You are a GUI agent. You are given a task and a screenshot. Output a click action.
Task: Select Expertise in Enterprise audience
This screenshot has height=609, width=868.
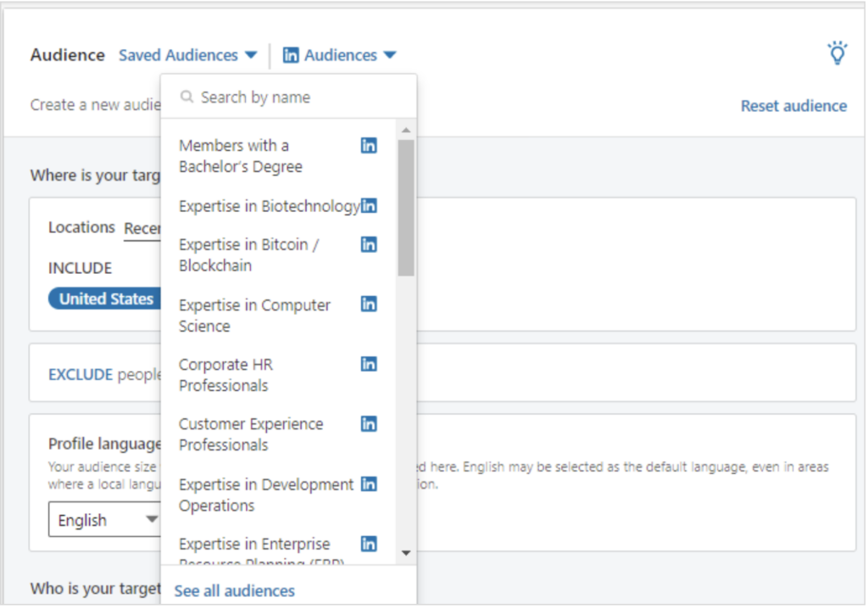click(x=278, y=549)
